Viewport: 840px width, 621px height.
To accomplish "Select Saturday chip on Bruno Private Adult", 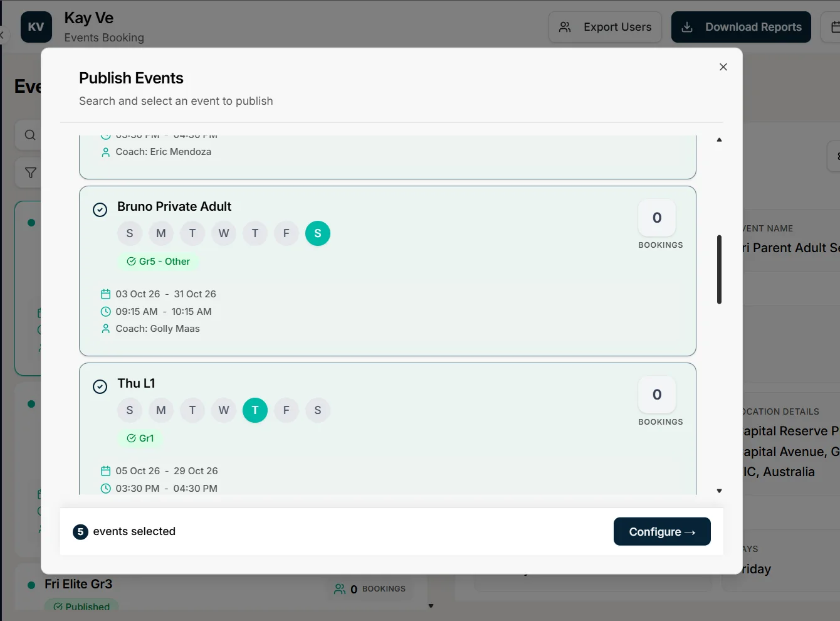I will click(318, 233).
